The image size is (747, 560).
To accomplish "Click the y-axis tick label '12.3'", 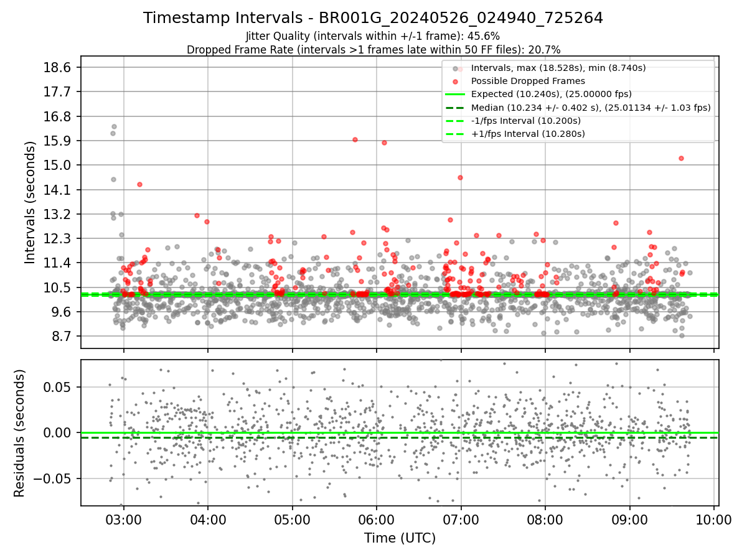I will point(58,238).
